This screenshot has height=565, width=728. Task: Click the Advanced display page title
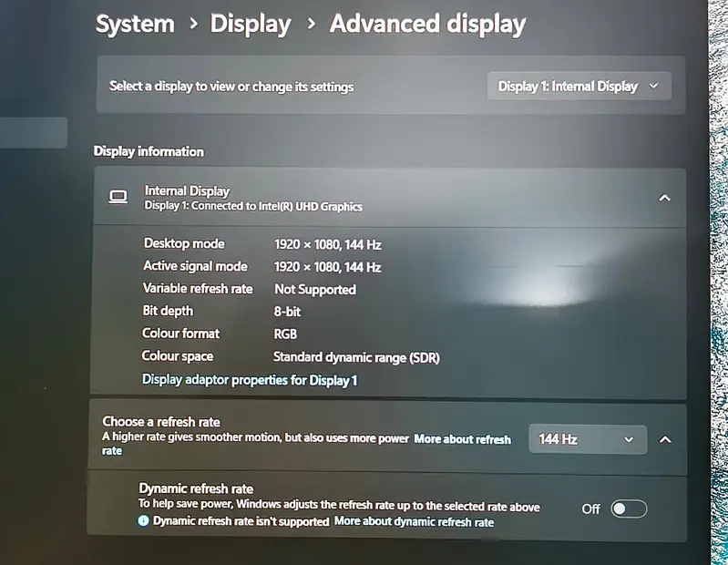pyautogui.click(x=427, y=24)
